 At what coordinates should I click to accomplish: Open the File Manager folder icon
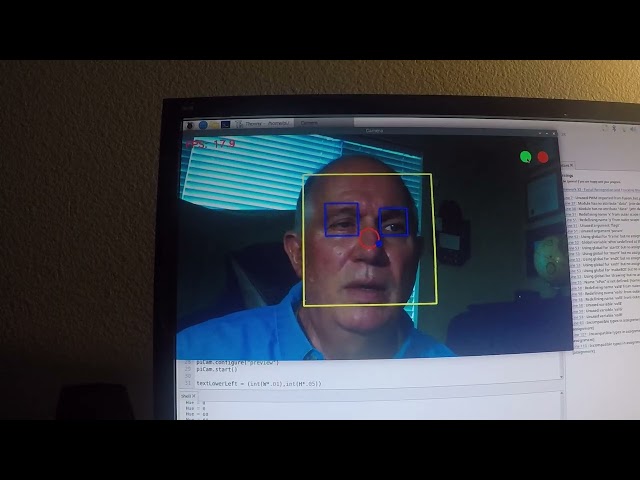[214, 125]
